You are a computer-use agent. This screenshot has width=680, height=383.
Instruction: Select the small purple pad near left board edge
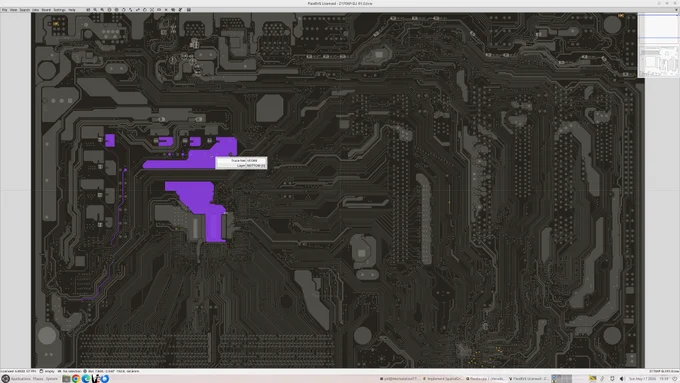tap(110, 140)
